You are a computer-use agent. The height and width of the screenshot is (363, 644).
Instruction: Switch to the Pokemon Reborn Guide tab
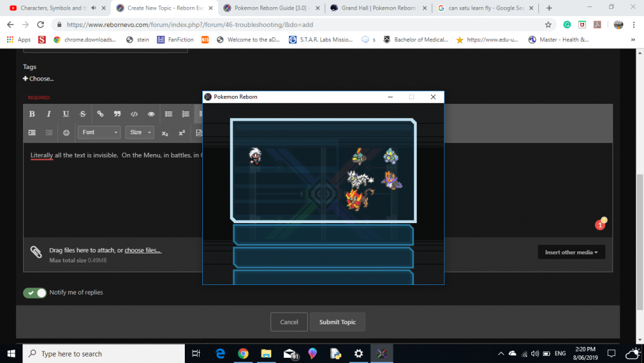pos(270,8)
